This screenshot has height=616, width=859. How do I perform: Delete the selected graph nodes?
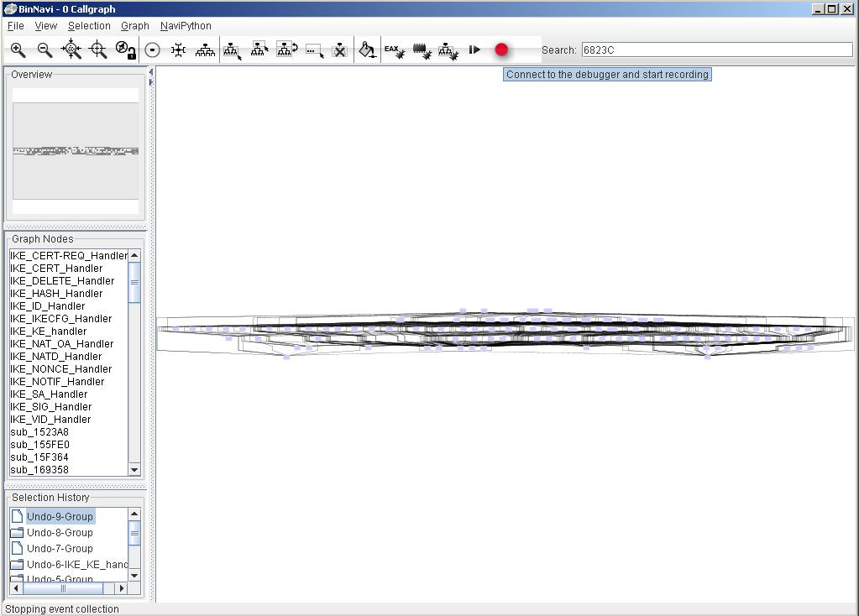pos(339,50)
